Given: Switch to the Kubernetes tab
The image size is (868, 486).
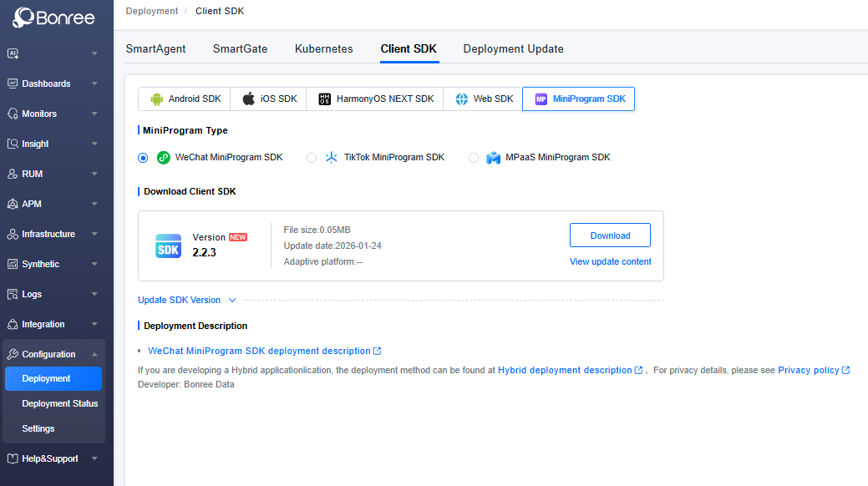Looking at the screenshot, I should point(324,48).
